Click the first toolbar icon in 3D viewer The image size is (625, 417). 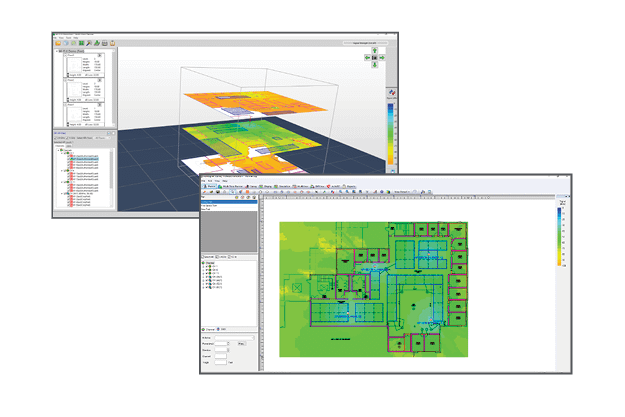point(58,45)
